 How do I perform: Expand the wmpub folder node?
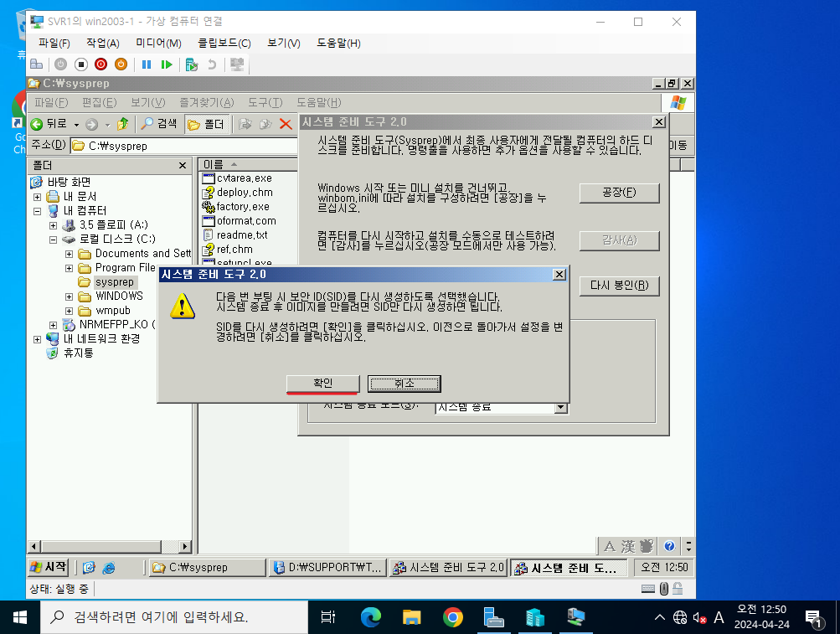(70, 311)
